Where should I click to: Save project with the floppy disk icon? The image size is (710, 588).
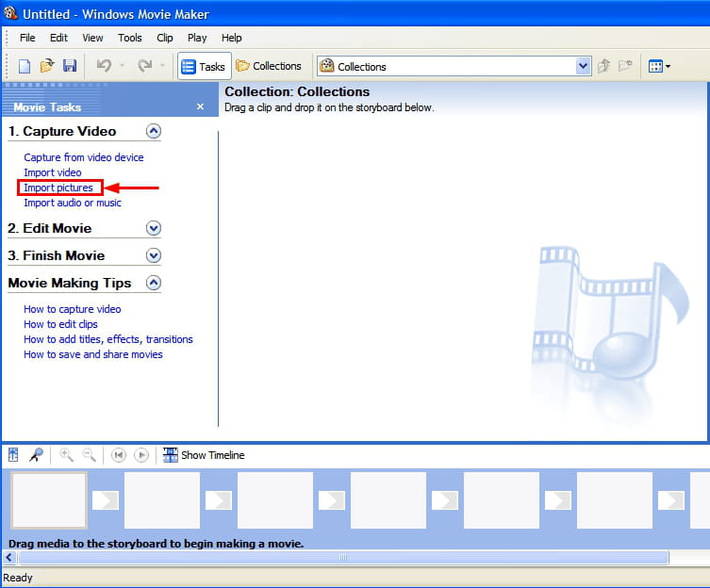(70, 66)
